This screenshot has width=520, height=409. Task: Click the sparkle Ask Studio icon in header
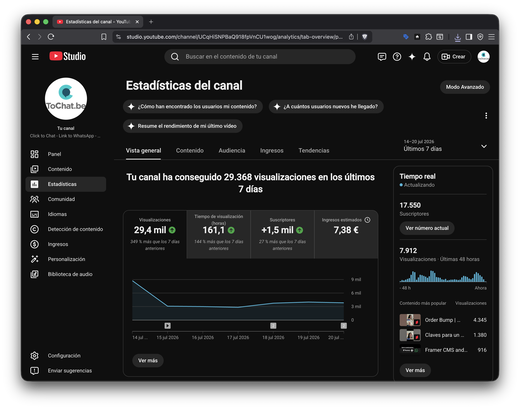pos(412,57)
